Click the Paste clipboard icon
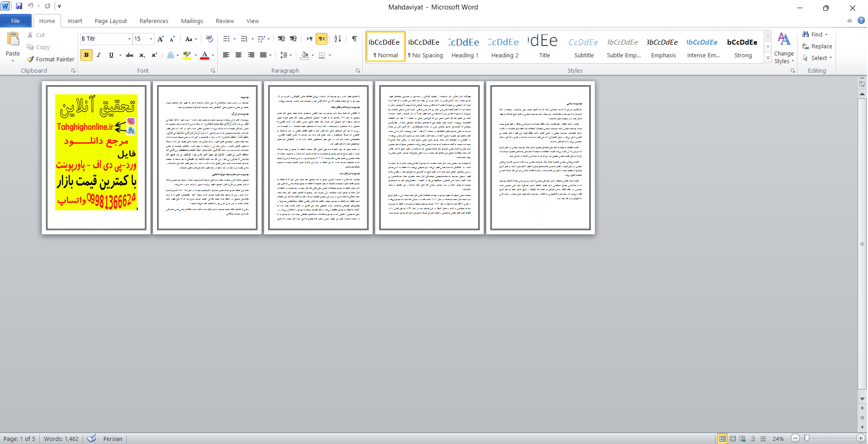Viewport: 868px width, 444px height. click(x=13, y=39)
